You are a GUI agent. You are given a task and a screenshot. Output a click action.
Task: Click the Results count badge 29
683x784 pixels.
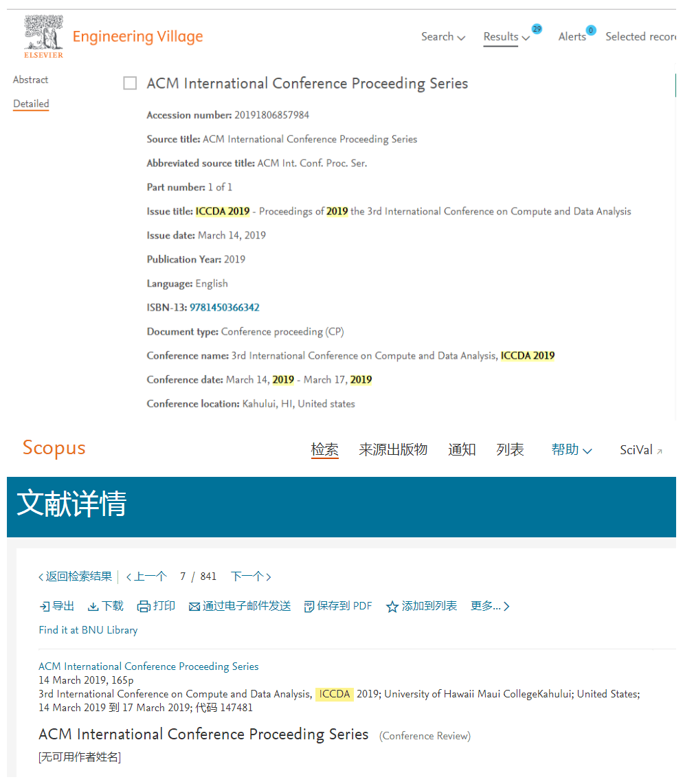pyautogui.click(x=537, y=29)
